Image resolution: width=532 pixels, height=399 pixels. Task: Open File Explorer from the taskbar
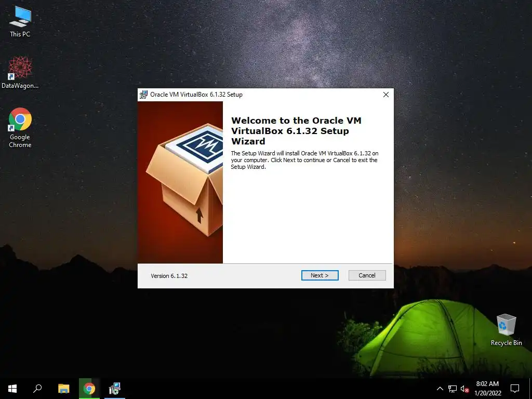(x=63, y=389)
